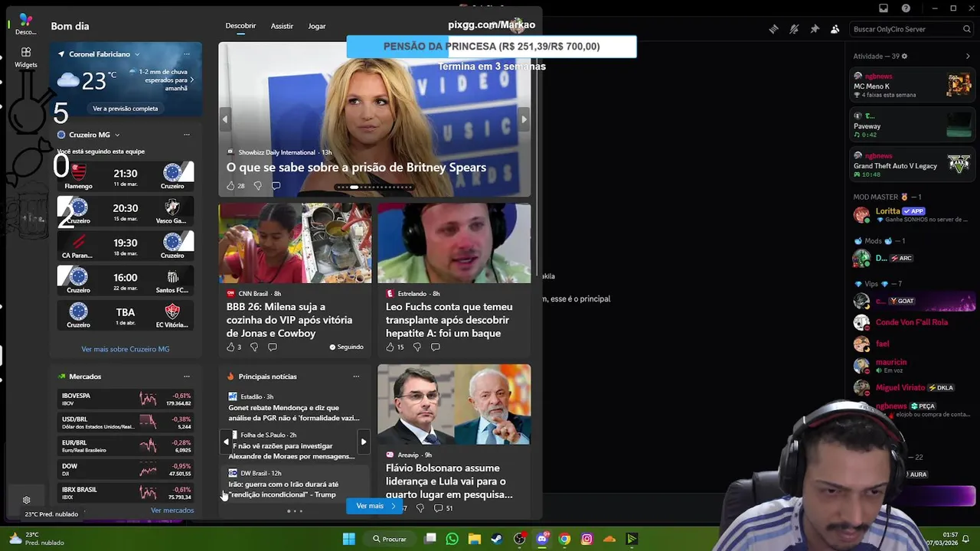
Task: Dislike the Britney Spears article
Action: [x=258, y=186]
